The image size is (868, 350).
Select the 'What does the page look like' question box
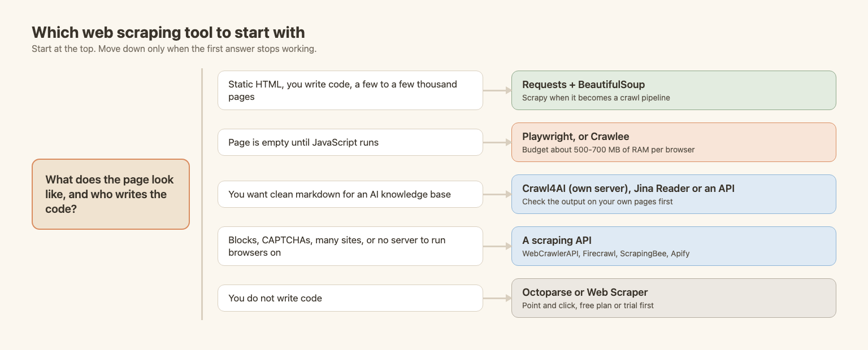(x=111, y=194)
